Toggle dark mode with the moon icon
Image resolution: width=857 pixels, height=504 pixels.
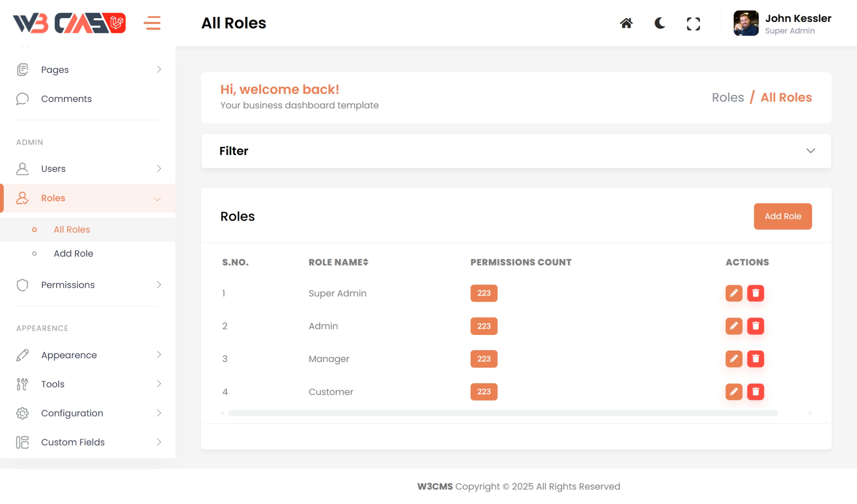point(659,23)
